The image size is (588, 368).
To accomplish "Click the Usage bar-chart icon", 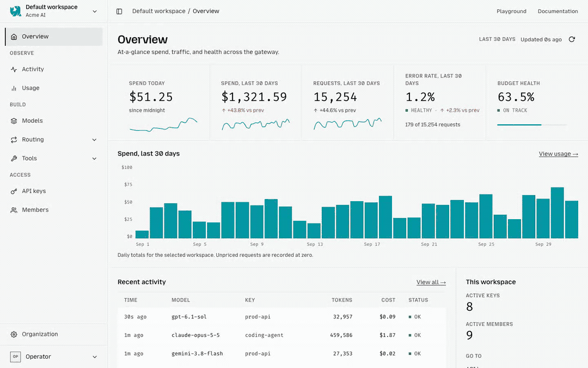I will pos(14,88).
